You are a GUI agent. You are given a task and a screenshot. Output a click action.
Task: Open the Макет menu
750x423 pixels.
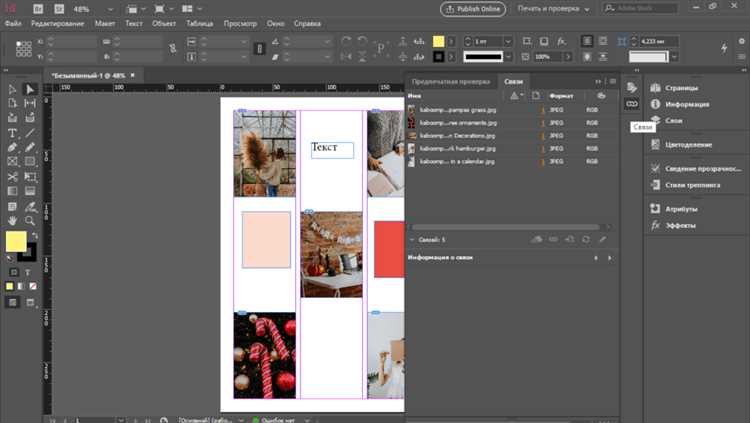point(105,22)
